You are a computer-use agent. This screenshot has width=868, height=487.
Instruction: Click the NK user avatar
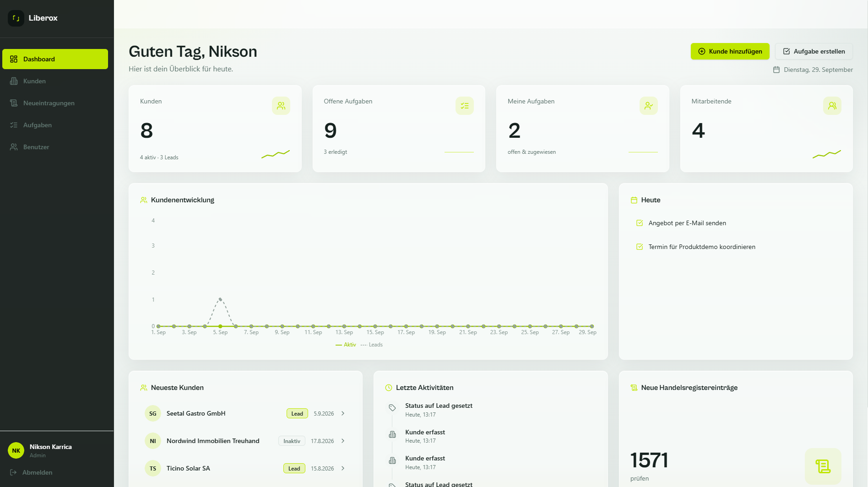[x=16, y=450]
